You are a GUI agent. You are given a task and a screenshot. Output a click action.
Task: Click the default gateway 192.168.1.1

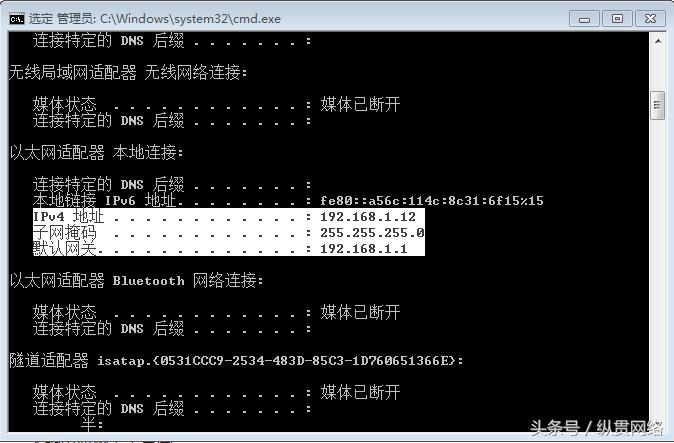pos(364,249)
